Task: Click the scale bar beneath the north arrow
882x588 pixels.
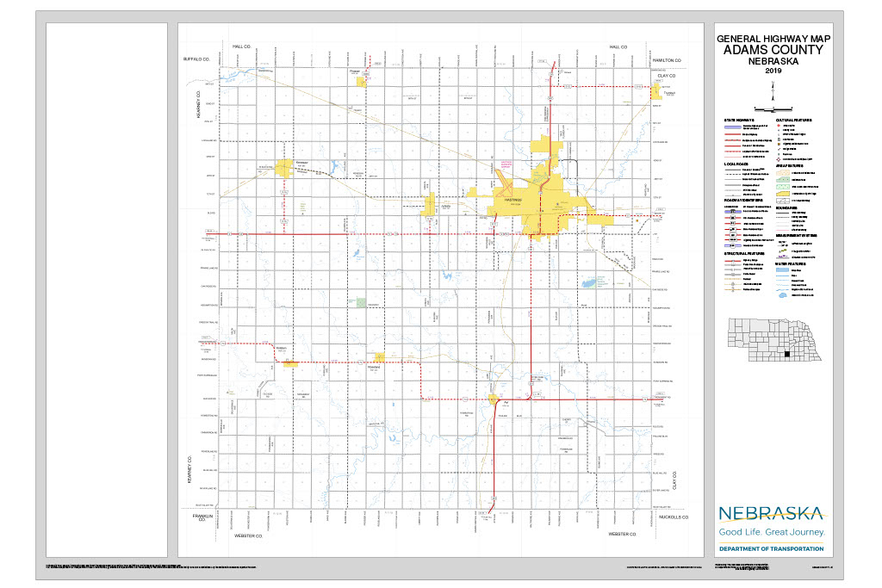Action: click(x=773, y=108)
